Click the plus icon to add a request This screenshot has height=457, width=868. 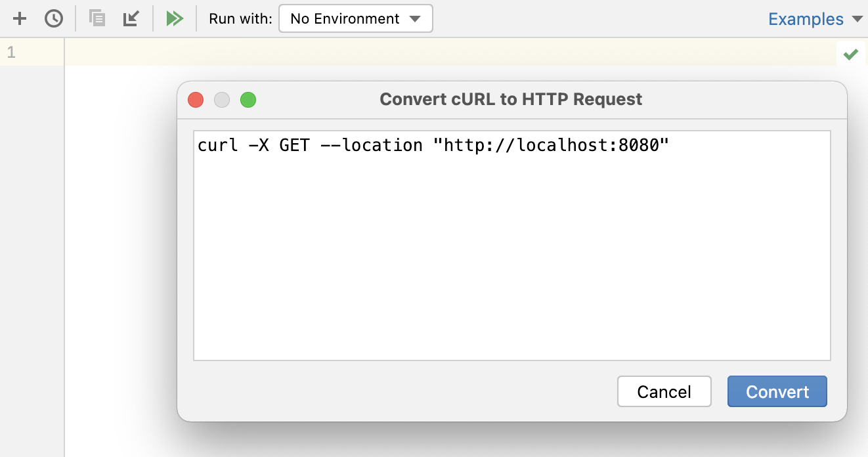pyautogui.click(x=20, y=18)
